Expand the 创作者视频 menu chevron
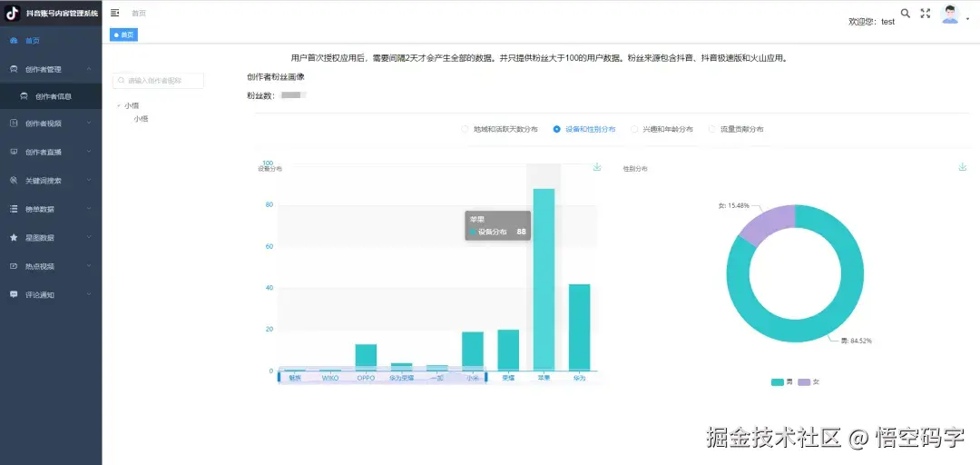Screen dimensions: 980x465 (x=89, y=124)
